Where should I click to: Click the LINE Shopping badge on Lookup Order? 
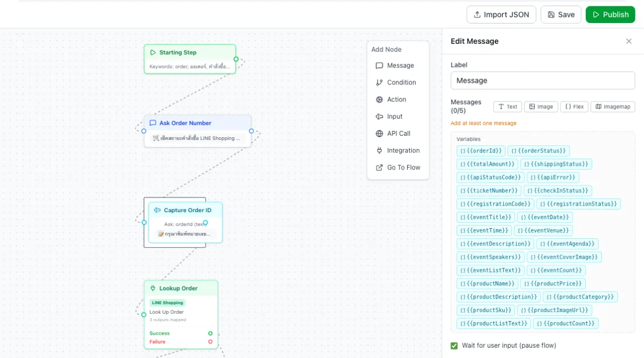[167, 303]
